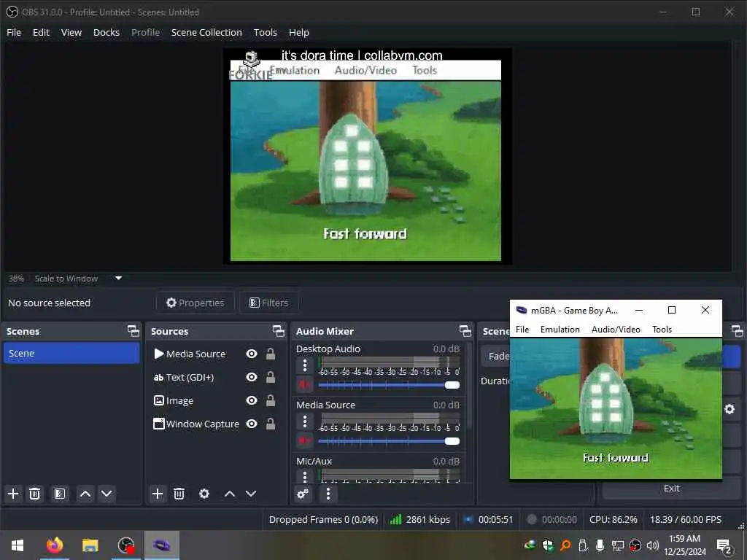Adjust Media Source volume slider
The height and width of the screenshot is (560, 747).
coord(389,441)
